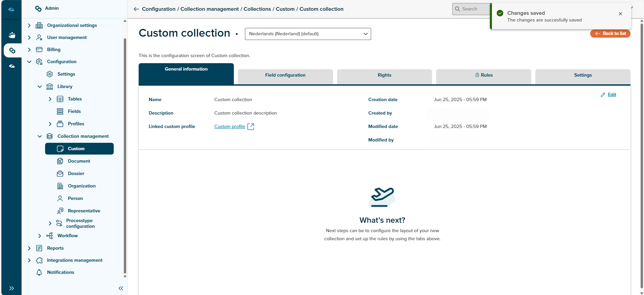Click the paw icon in left rail
644x295 pixels.
click(12, 35)
